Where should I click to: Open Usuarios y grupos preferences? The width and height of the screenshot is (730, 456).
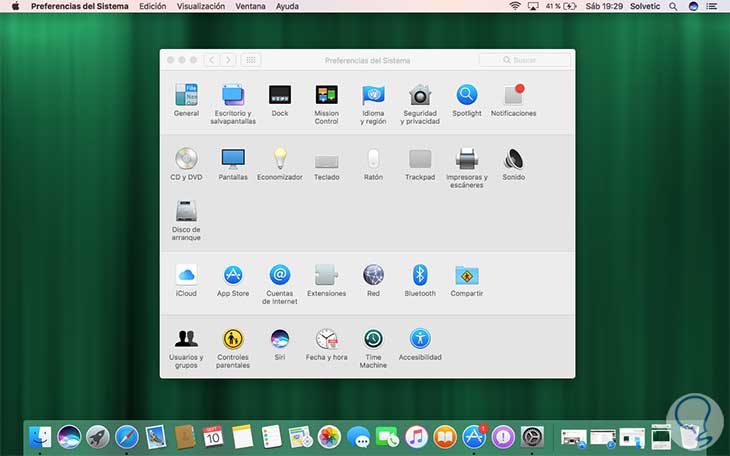(x=186, y=339)
